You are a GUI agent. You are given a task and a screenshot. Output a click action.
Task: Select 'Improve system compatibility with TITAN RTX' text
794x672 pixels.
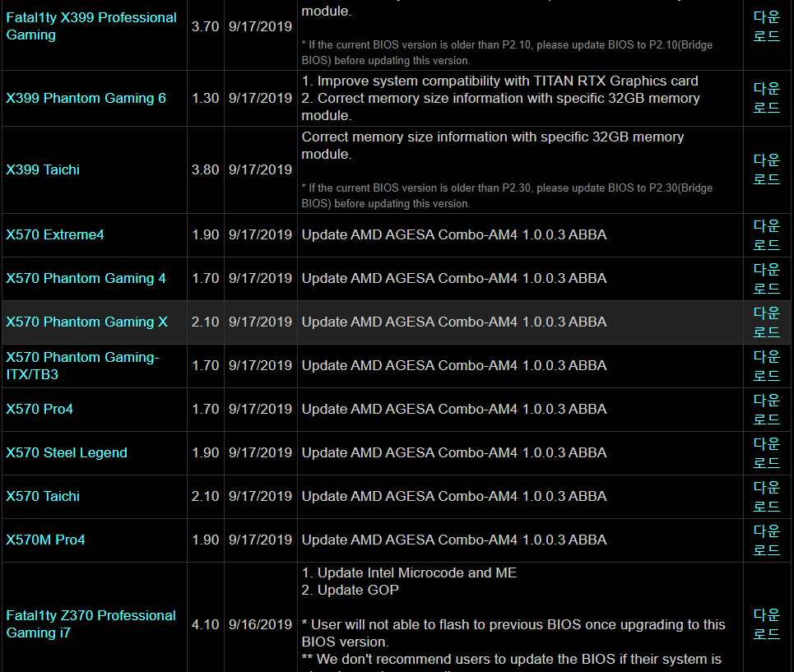[x=499, y=81]
